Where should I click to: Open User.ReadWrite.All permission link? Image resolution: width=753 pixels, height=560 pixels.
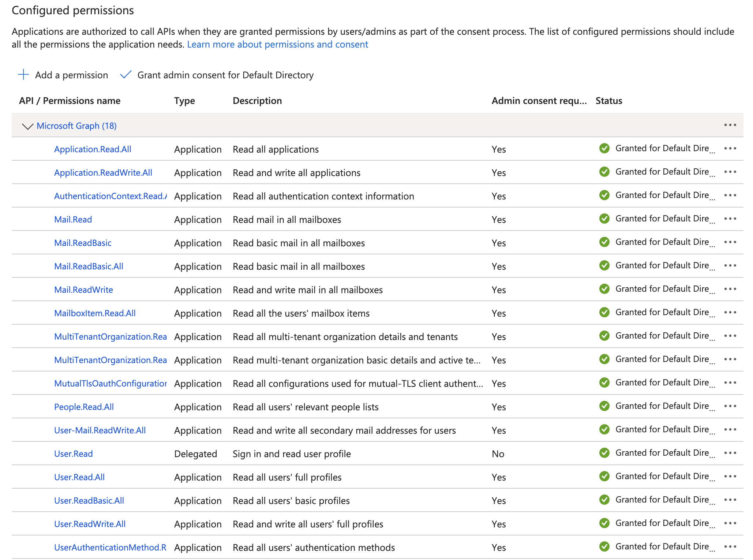[x=90, y=524]
